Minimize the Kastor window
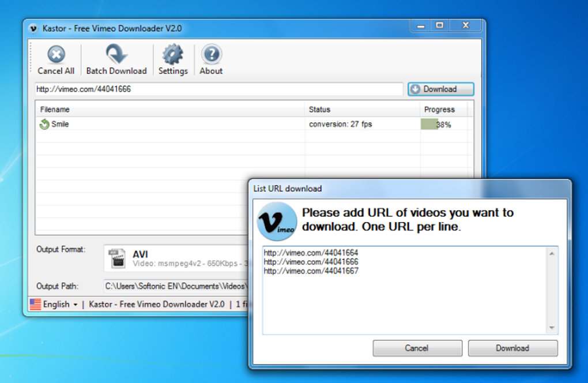The width and height of the screenshot is (588, 383). pos(421,26)
